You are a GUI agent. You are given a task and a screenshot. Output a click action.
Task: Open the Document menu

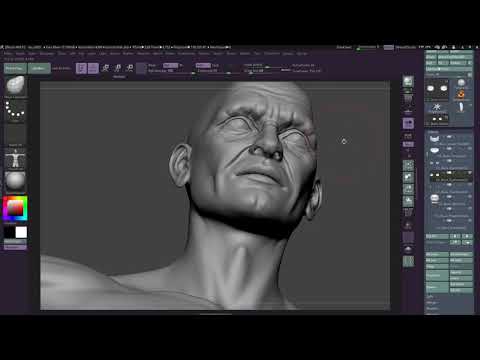47,53
